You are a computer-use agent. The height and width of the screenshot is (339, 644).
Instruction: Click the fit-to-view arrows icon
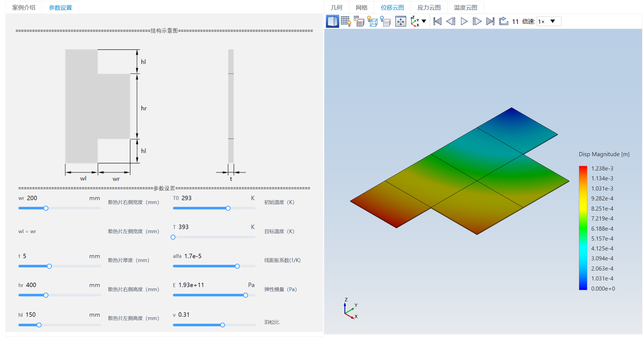[x=401, y=21]
